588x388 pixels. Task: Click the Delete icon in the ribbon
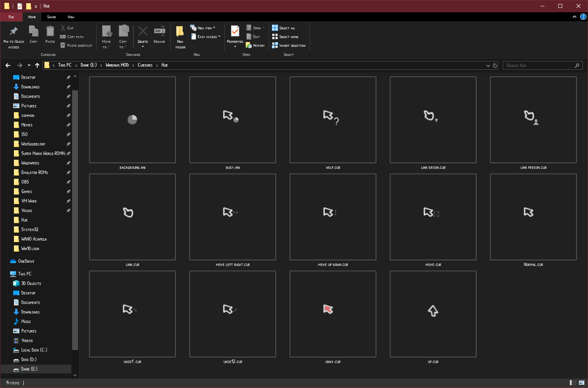[142, 31]
